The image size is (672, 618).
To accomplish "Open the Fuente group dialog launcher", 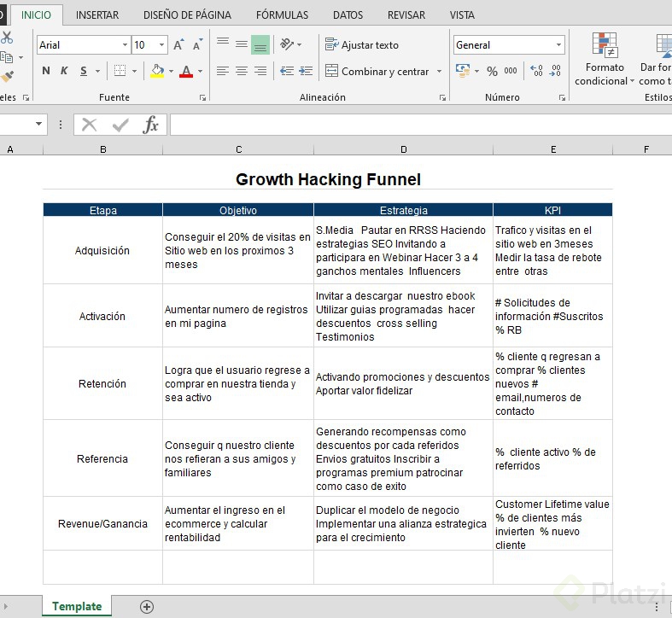I will (x=203, y=98).
